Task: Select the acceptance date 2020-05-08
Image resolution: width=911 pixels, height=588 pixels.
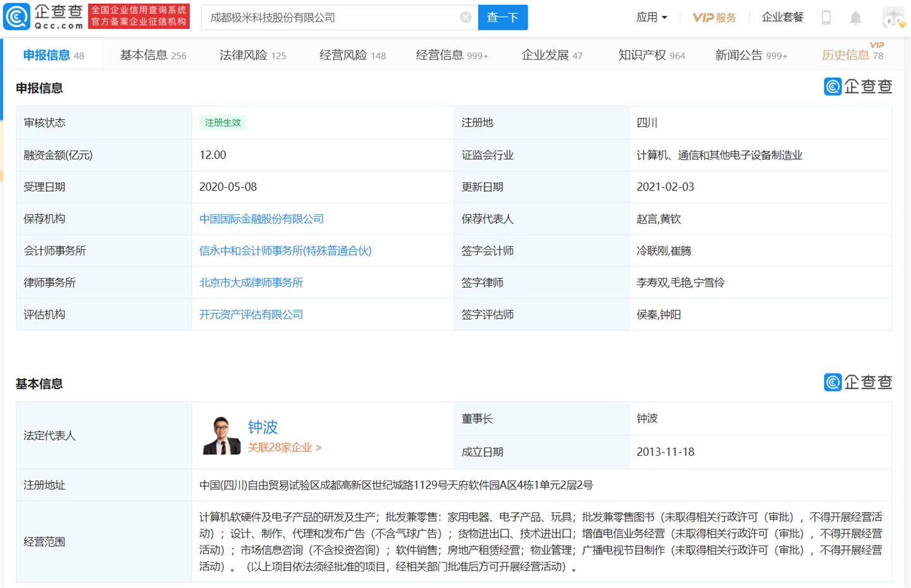Action: (228, 187)
